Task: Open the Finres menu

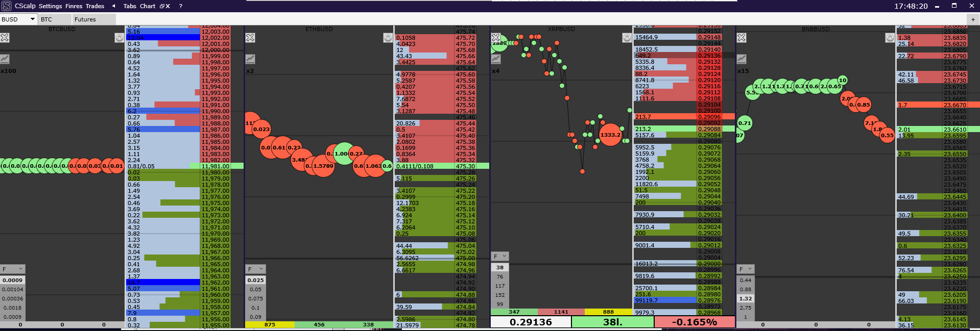Action: [74, 6]
